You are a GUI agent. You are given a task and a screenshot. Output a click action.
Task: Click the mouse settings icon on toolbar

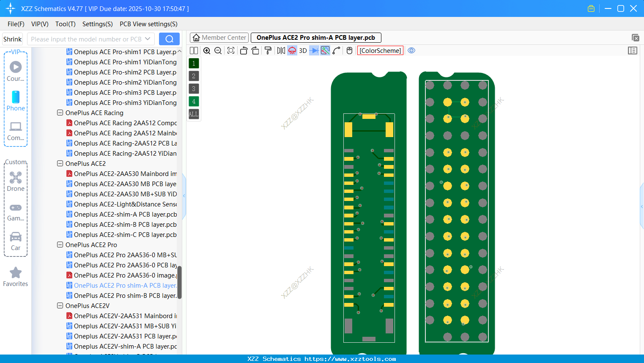348,50
